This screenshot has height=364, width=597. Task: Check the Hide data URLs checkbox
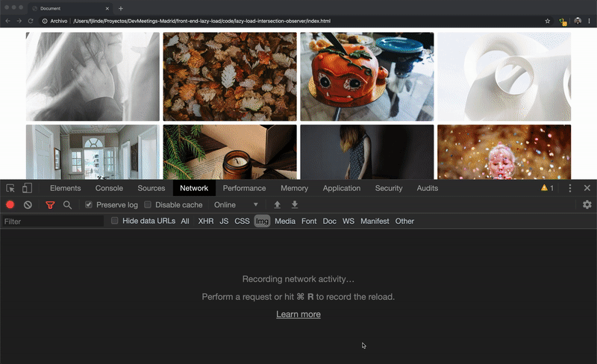point(115,221)
